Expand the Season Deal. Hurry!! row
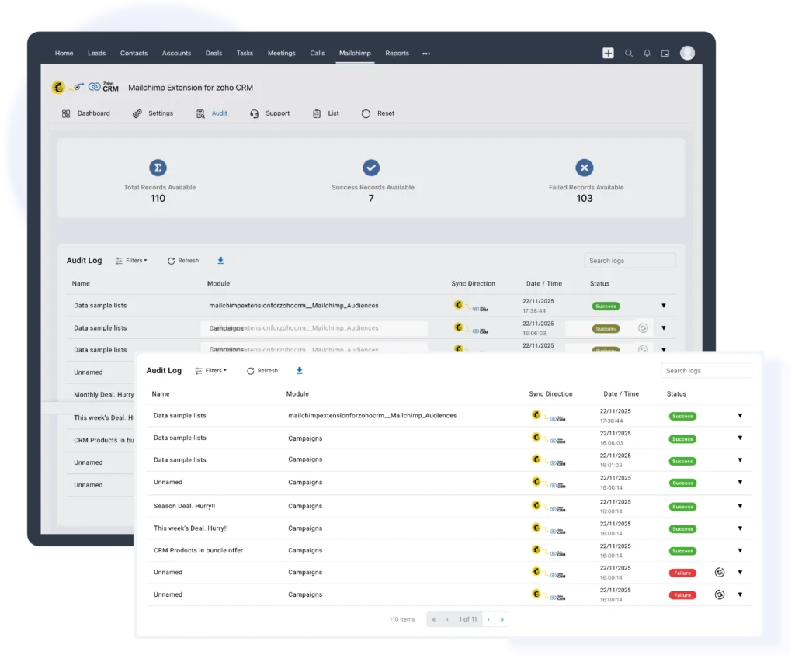The width and height of the screenshot is (795, 672). (x=740, y=506)
